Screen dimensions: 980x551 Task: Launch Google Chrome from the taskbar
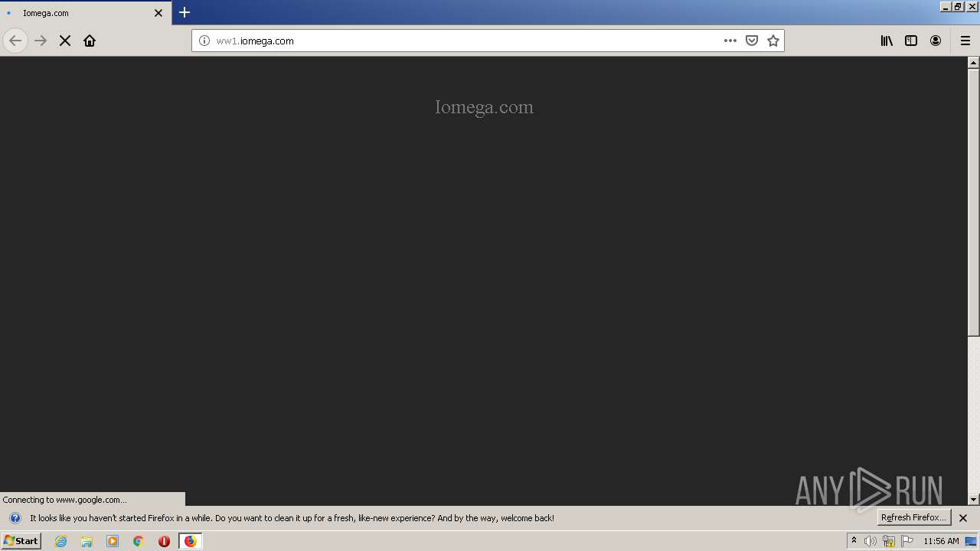pyautogui.click(x=139, y=541)
